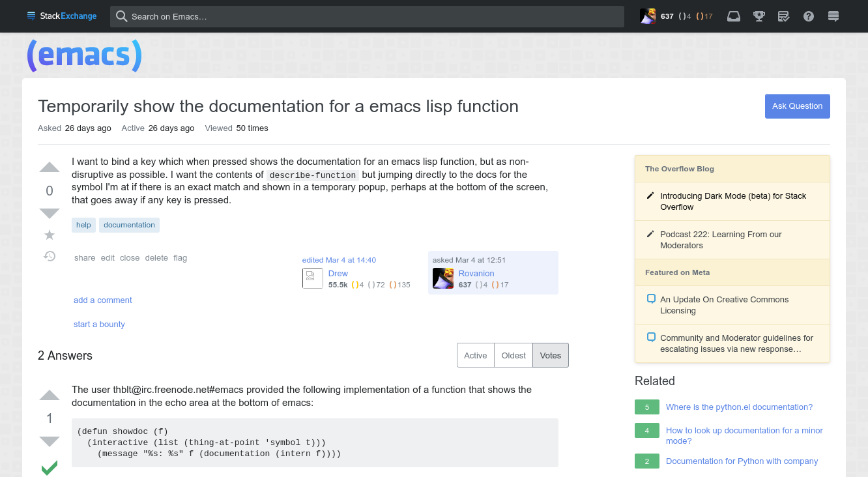Open the help question mark icon
This screenshot has height=477, width=868.
(x=809, y=16)
